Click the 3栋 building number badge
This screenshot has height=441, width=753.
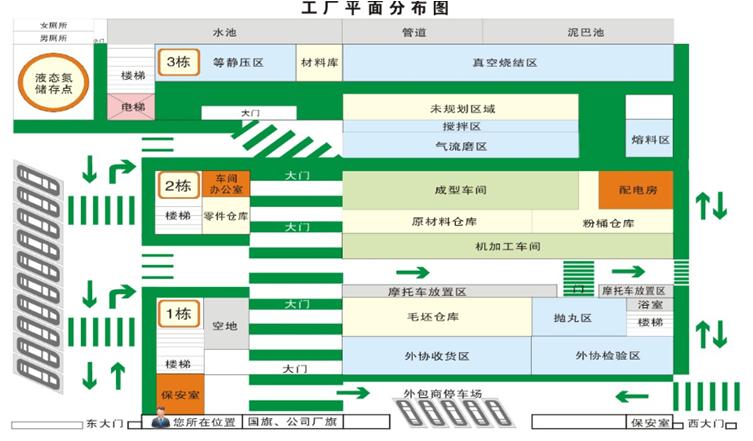(178, 62)
